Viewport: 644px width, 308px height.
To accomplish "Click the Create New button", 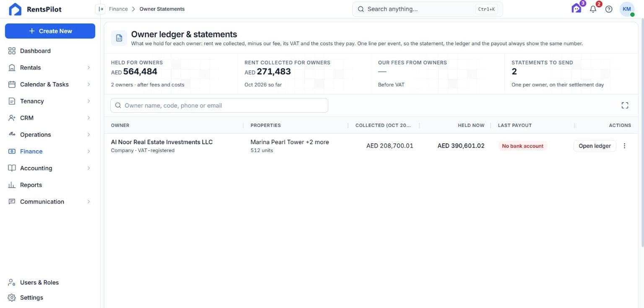I will pyautogui.click(x=50, y=31).
